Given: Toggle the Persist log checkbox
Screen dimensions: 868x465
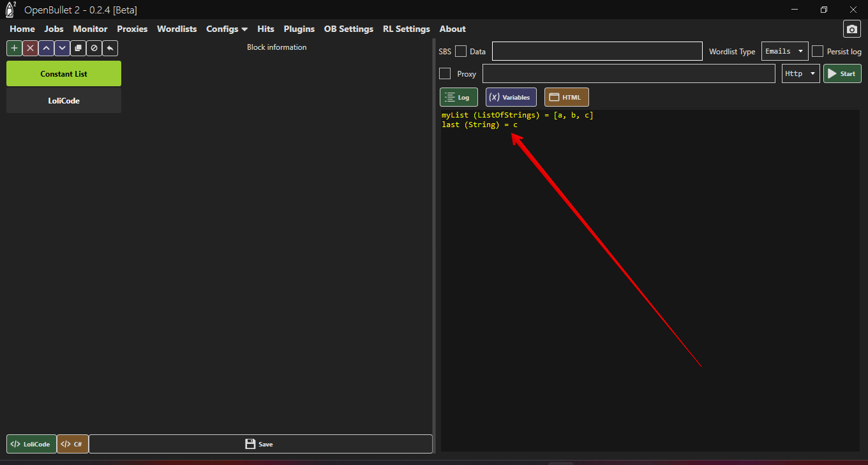Looking at the screenshot, I should [x=818, y=51].
